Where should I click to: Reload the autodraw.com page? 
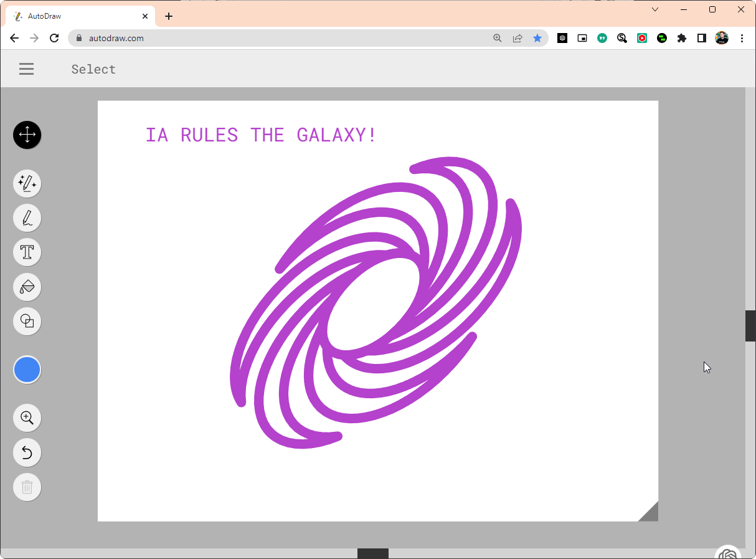tap(54, 38)
